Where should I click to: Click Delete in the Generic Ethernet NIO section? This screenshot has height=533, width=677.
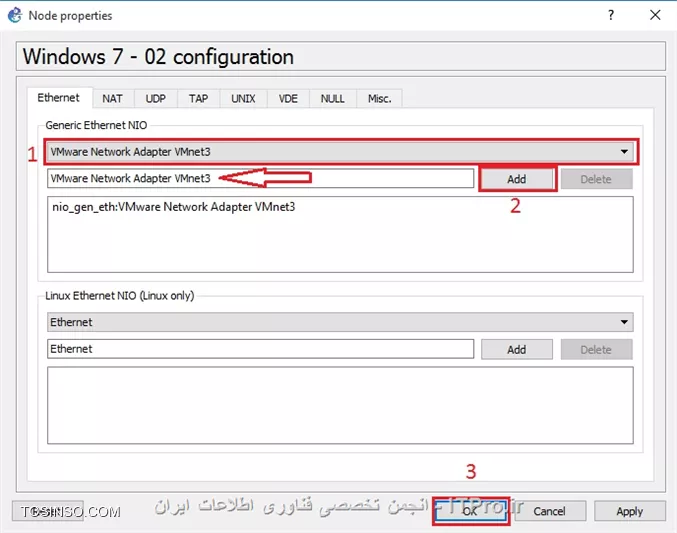coord(596,179)
